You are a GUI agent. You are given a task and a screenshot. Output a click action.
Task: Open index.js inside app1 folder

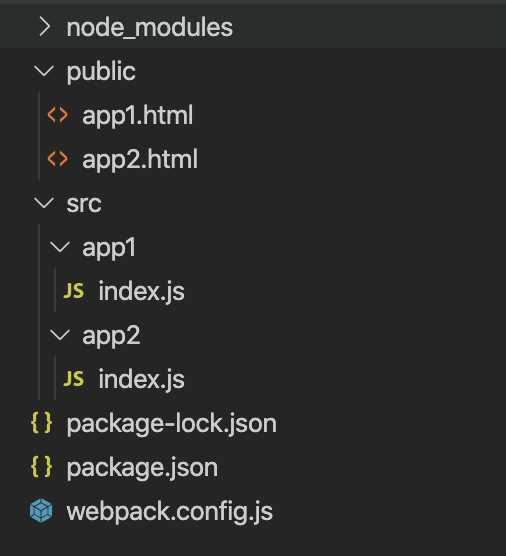(x=141, y=291)
